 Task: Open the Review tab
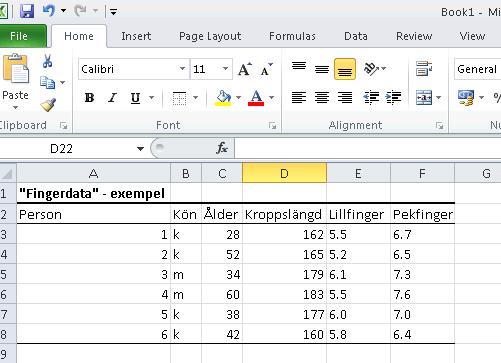click(x=414, y=36)
